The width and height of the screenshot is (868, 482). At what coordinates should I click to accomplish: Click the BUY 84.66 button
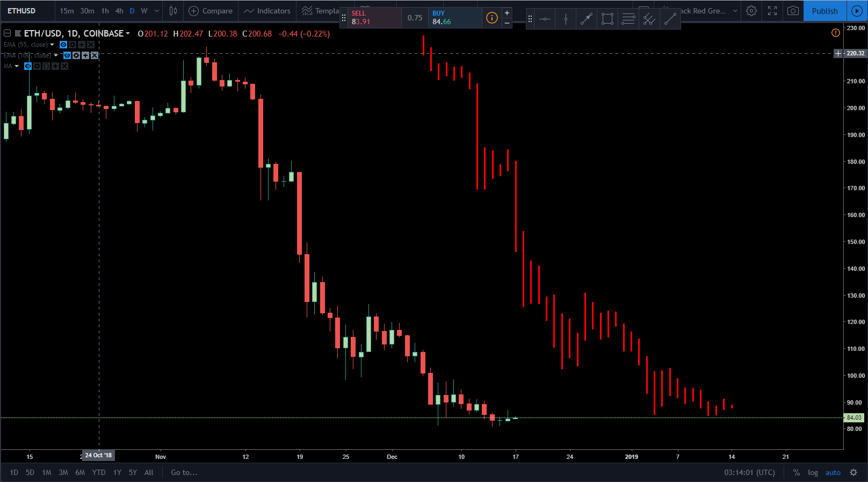[x=455, y=18]
